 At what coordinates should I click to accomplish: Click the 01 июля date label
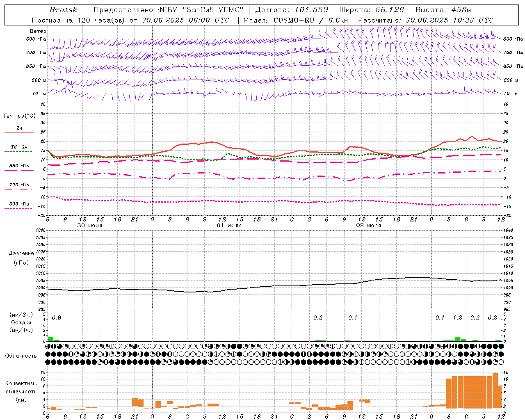pyautogui.click(x=229, y=226)
